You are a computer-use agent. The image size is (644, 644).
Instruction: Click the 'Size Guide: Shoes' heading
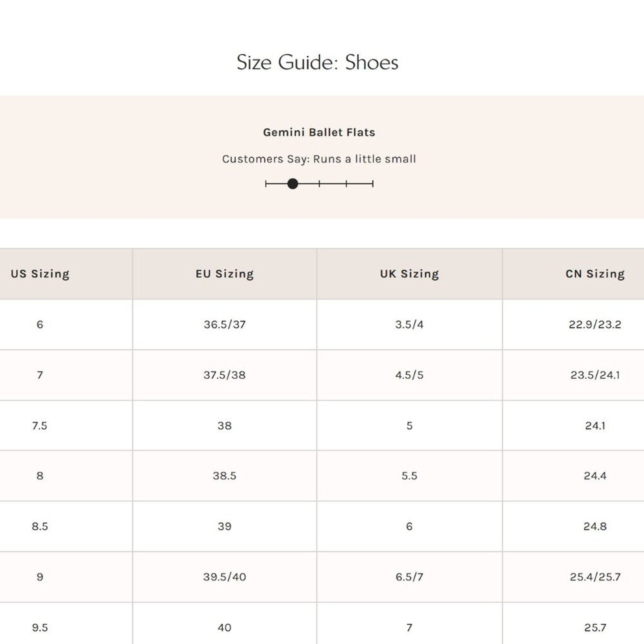(318, 62)
